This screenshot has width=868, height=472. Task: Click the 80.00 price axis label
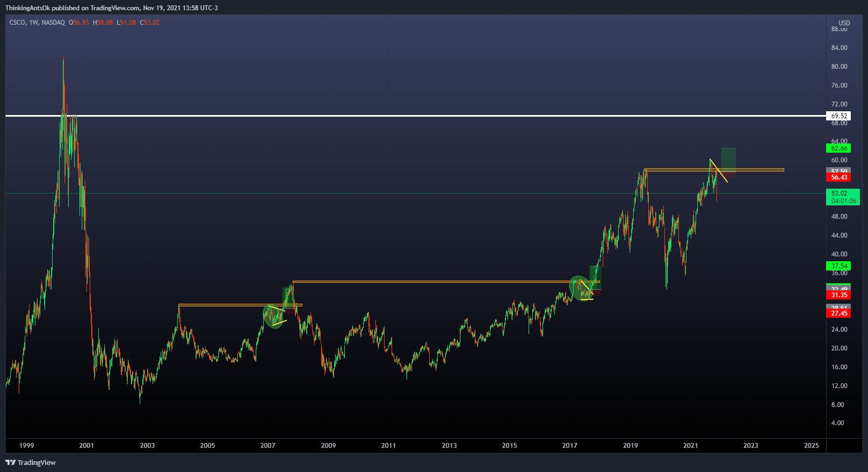(x=839, y=67)
